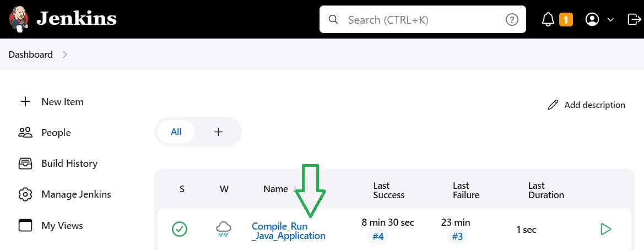
Task: Click the Jenkins butler logo
Action: point(19,19)
